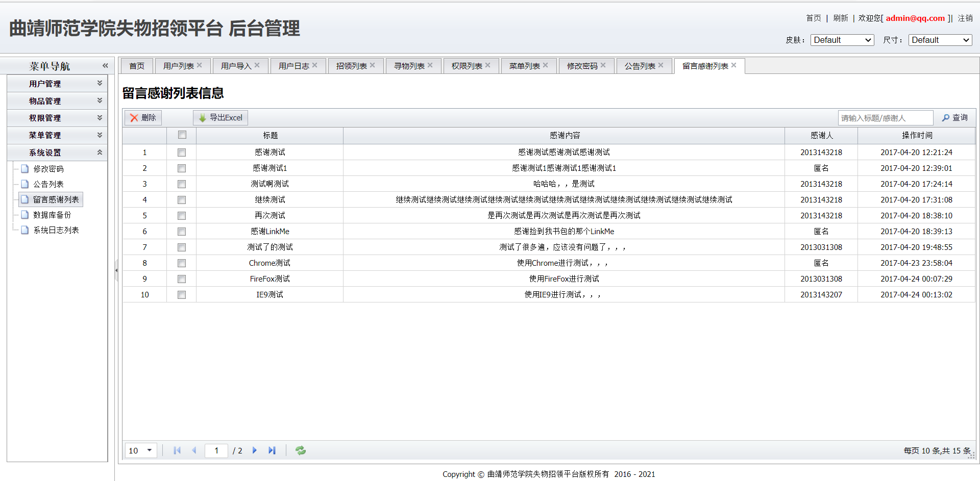Click the 首页 link in top header
The width and height of the screenshot is (980, 481).
click(814, 18)
